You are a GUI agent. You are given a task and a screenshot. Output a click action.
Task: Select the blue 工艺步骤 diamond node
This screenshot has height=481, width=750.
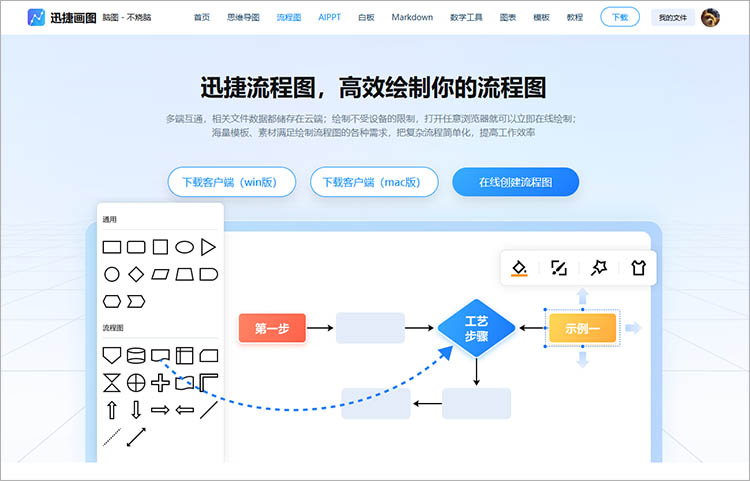[x=476, y=328]
